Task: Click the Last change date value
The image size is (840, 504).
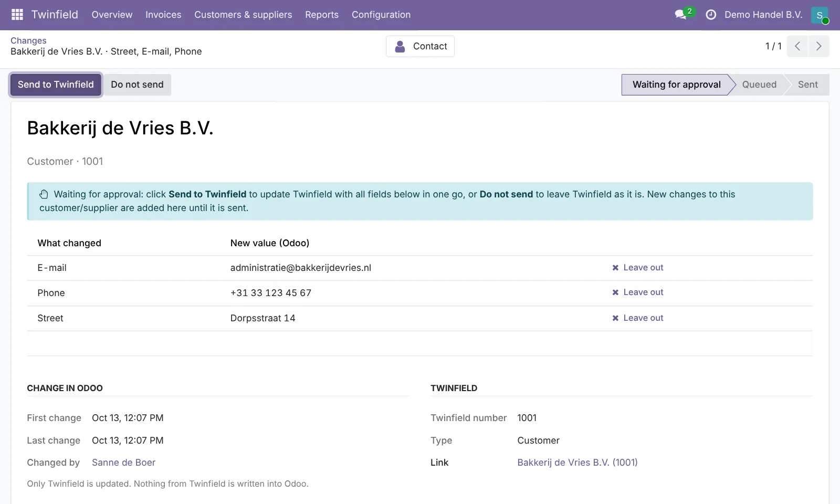Action: 128,440
